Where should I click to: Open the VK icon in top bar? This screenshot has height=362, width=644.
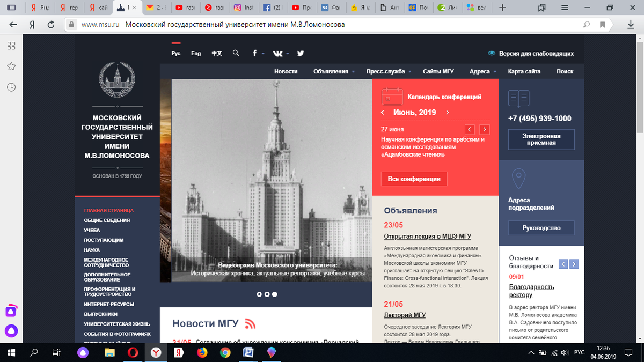[278, 53]
